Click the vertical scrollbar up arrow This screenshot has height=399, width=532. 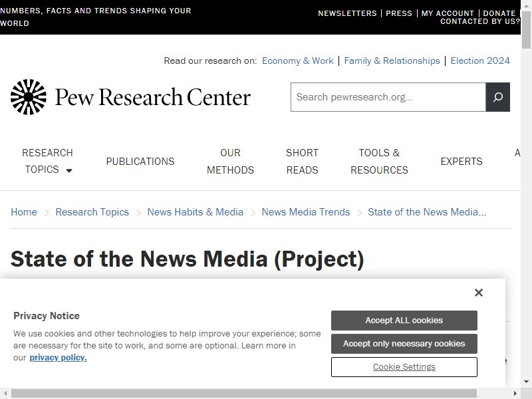tap(526, 5)
